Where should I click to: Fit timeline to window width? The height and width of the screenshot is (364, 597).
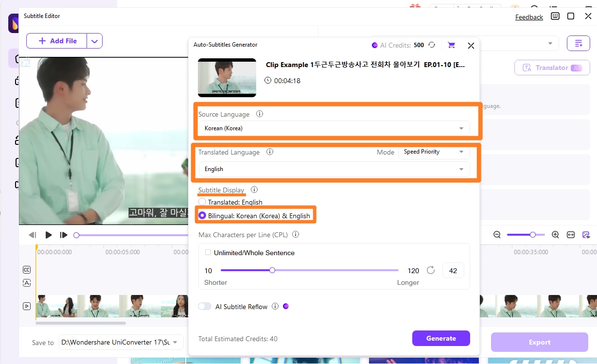click(x=570, y=234)
